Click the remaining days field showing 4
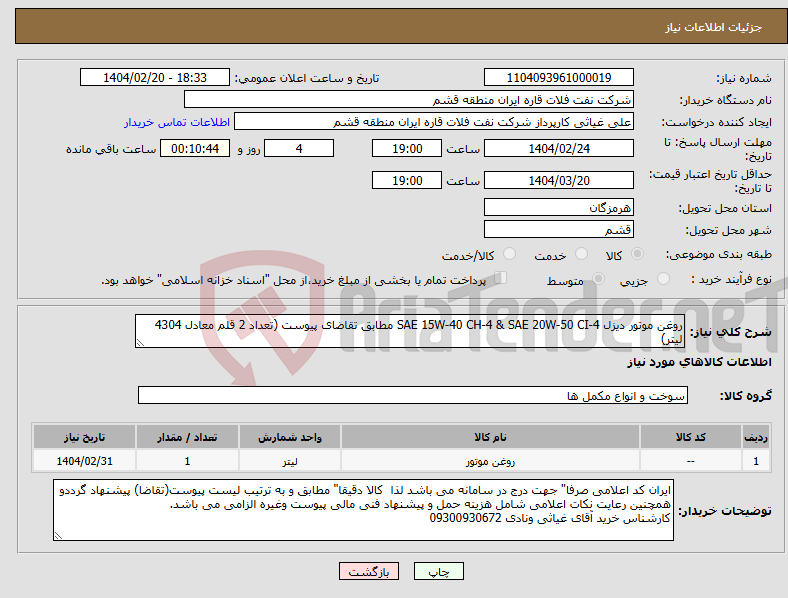Image resolution: width=788 pixels, height=598 pixels. pyautogui.click(x=299, y=149)
